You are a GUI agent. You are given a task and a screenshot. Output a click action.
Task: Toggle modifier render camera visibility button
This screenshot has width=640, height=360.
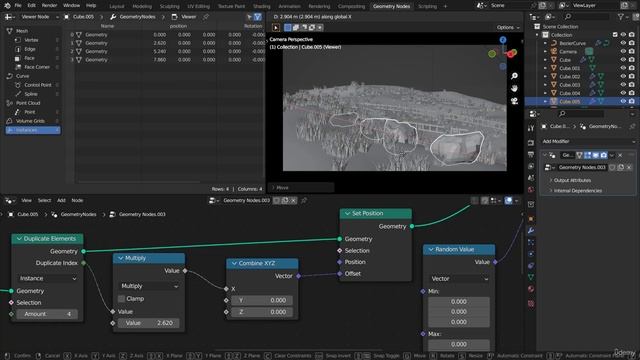coord(604,155)
